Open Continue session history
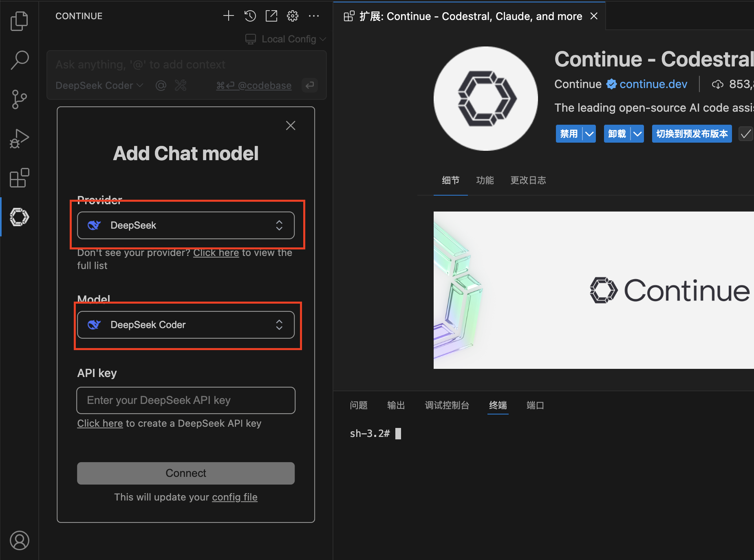The width and height of the screenshot is (754, 560). pos(250,16)
